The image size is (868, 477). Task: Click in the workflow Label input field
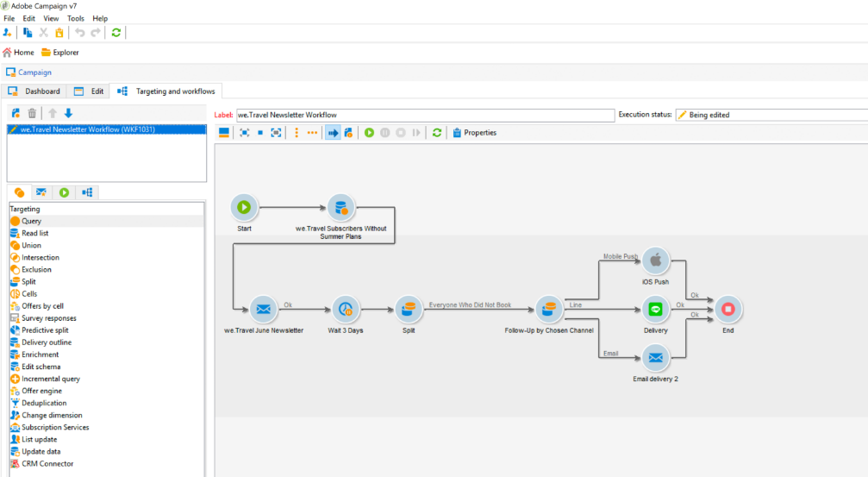425,116
